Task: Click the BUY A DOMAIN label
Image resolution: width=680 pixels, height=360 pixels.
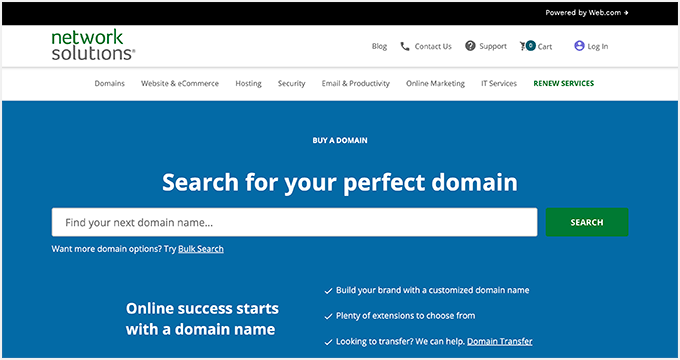Action: pos(340,141)
